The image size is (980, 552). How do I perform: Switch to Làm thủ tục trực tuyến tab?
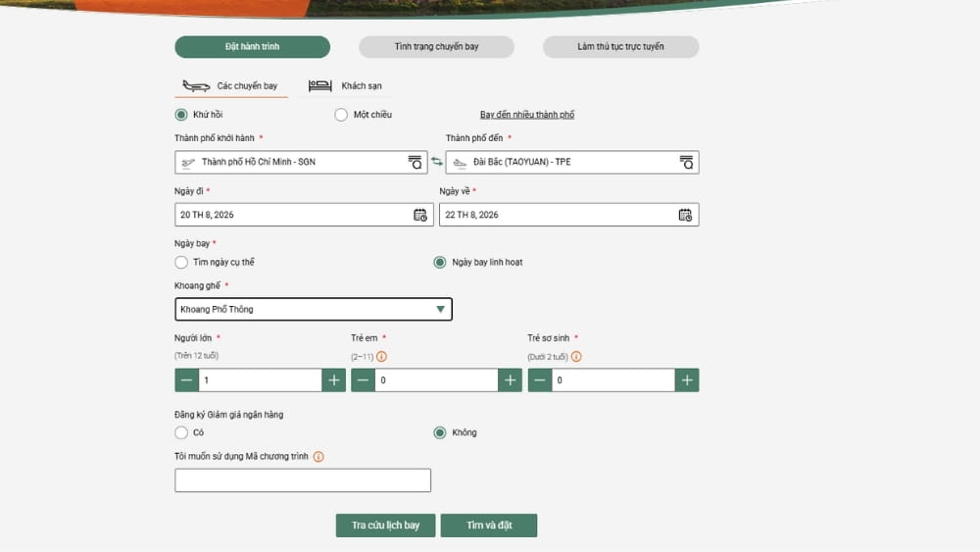(x=620, y=47)
